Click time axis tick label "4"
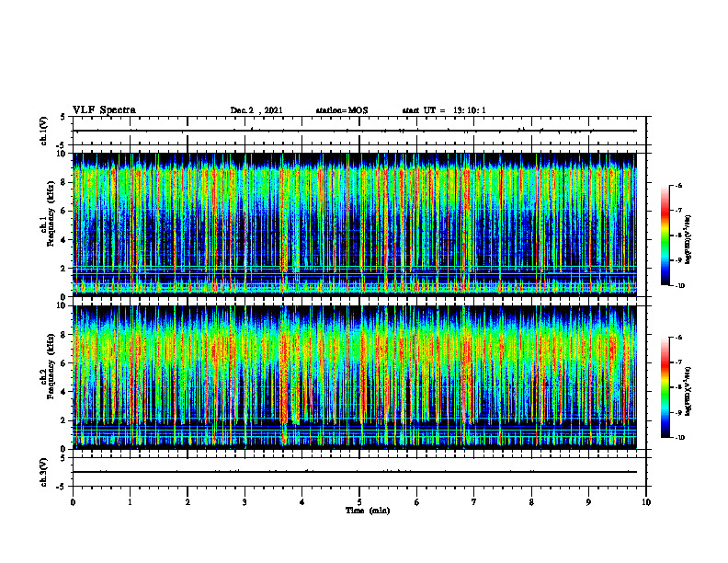The height and width of the screenshot is (563, 728). pyautogui.click(x=302, y=502)
